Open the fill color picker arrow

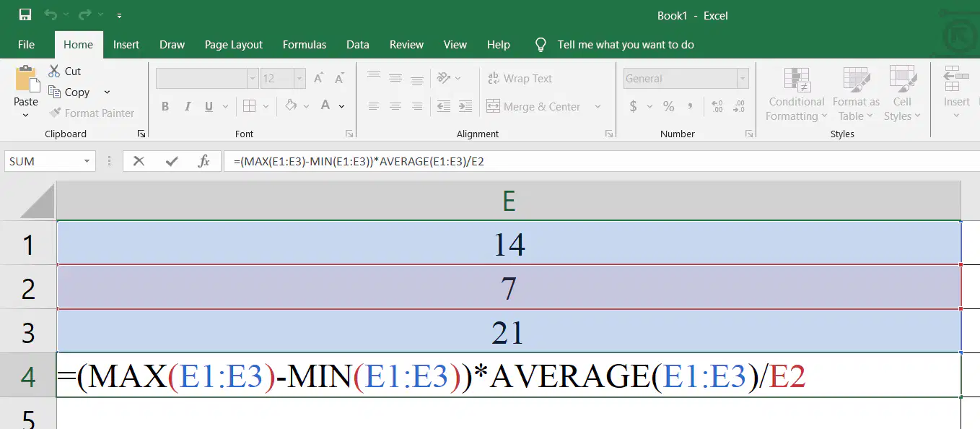pyautogui.click(x=306, y=106)
